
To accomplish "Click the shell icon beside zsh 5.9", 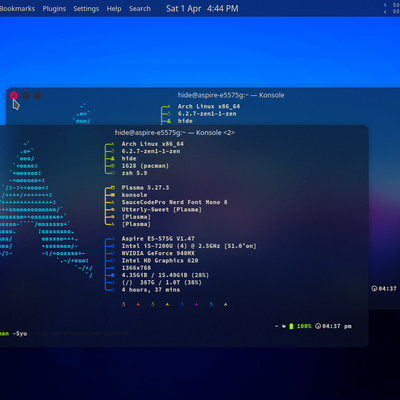I will point(113,173).
